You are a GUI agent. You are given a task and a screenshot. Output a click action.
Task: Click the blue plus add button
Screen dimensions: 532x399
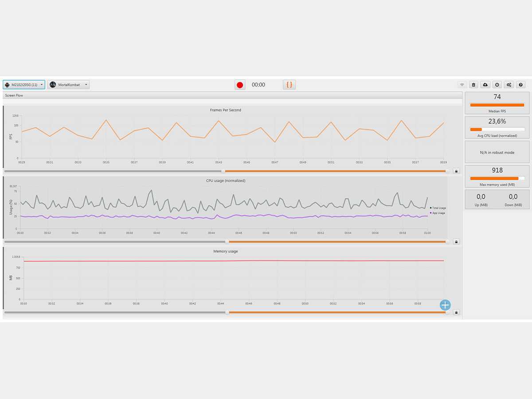click(x=445, y=305)
